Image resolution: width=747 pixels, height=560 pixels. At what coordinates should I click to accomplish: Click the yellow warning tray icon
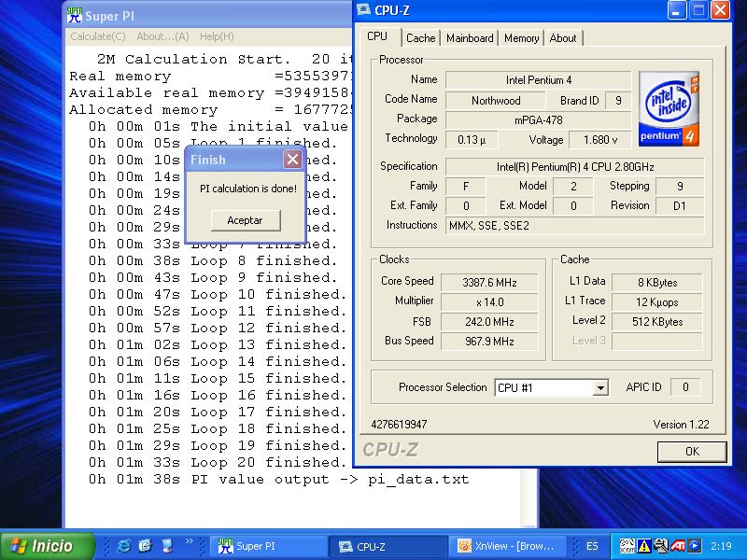pos(644,546)
